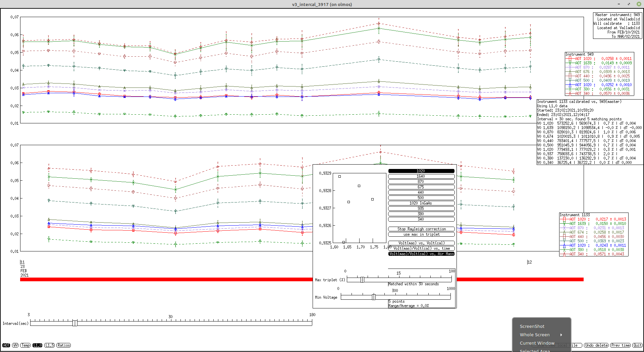Select L1.0 data level
The width and height of the screenshot is (644, 352).
38,345
